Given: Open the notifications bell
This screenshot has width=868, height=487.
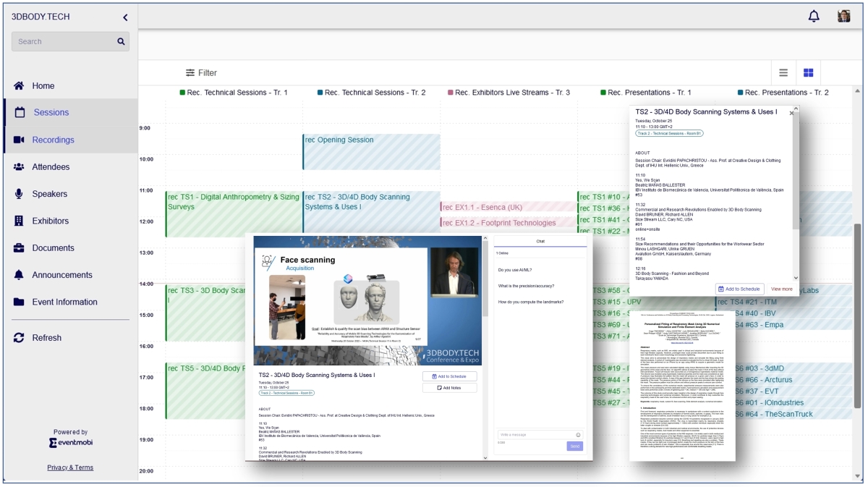Looking at the screenshot, I should 814,16.
